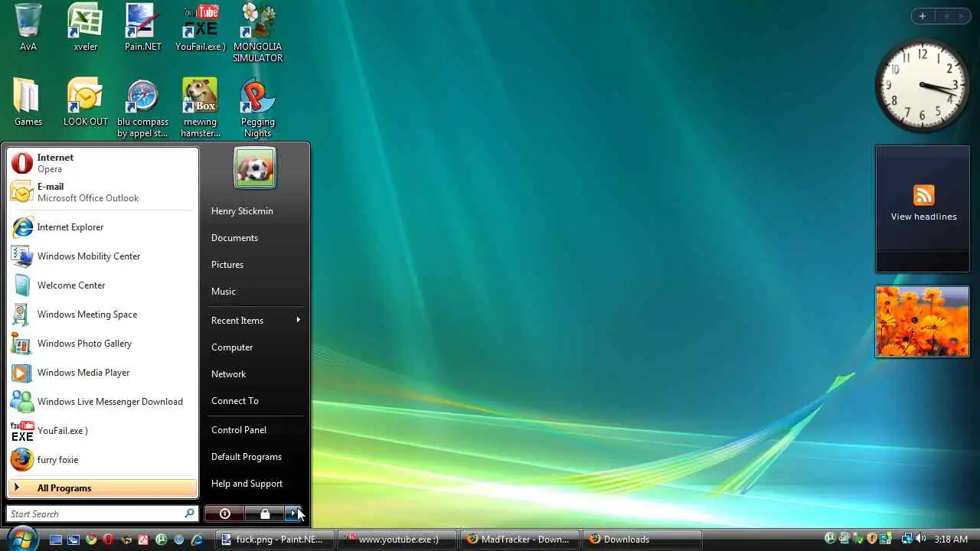Switch to MadTracker Firefox taskbar button

pos(520,540)
